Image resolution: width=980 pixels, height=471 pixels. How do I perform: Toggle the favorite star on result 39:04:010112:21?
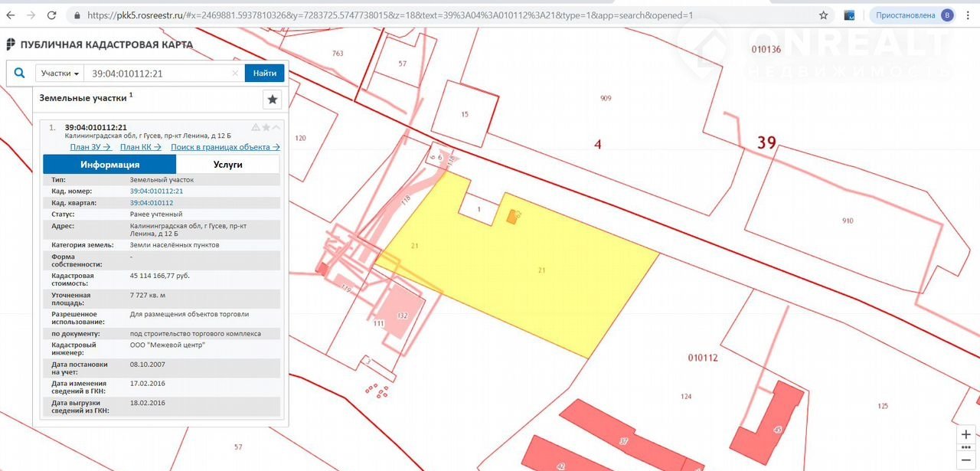pos(266,127)
